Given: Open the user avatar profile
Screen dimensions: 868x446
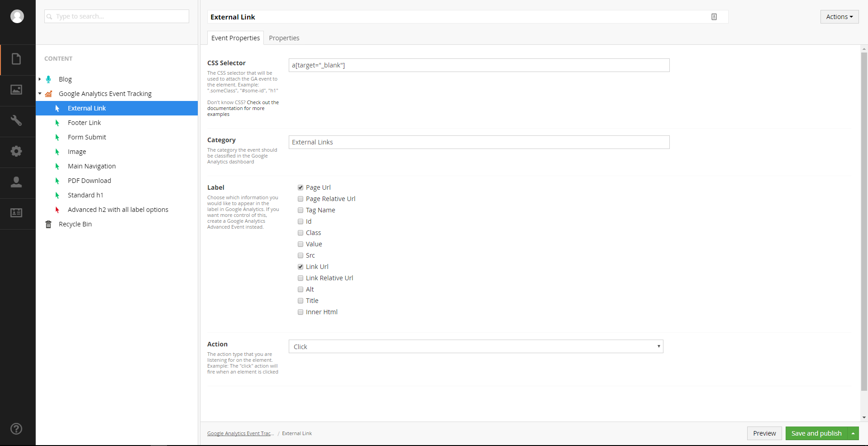Looking at the screenshot, I should point(17,16).
